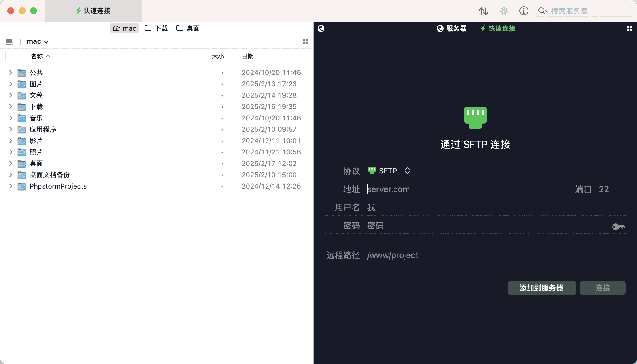Click the home icon on the mac path button
Viewport: 637px width, 364px height.
coord(116,28)
